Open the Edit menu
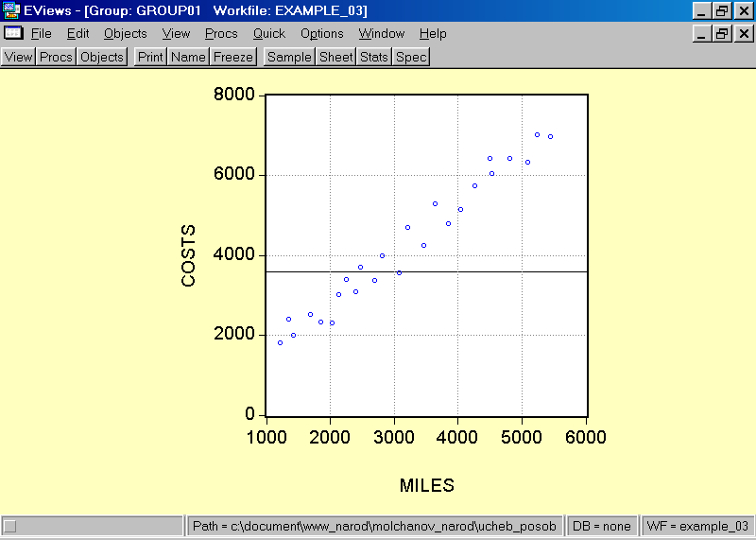The image size is (756, 540). [x=77, y=34]
